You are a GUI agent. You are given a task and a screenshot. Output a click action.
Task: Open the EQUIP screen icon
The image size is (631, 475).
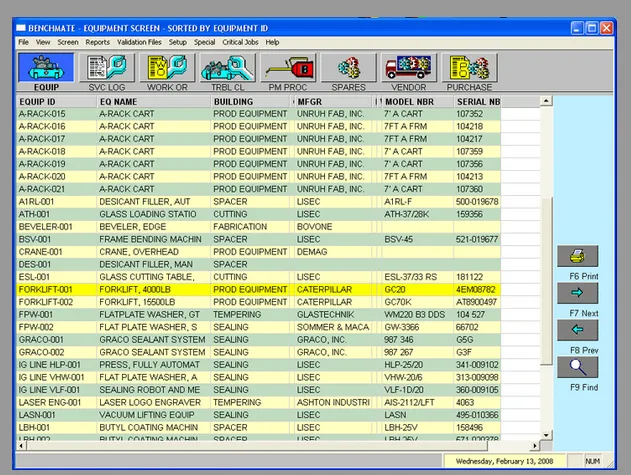tap(46, 68)
